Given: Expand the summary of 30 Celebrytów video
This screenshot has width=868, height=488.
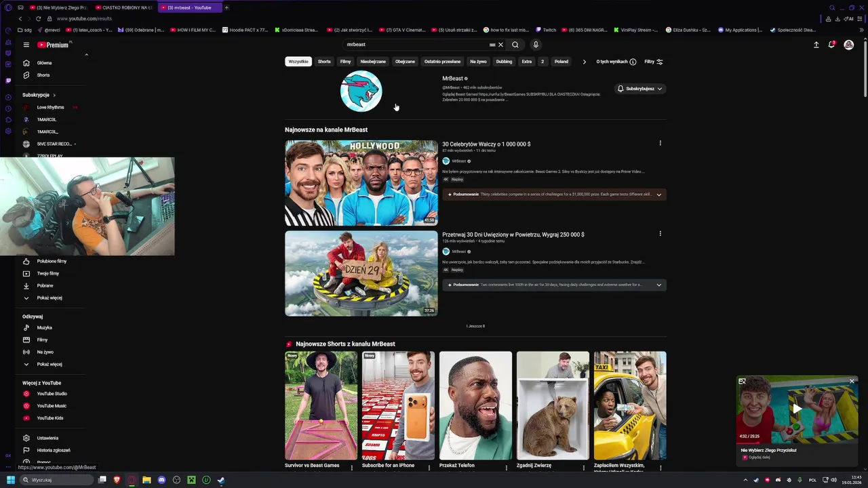Looking at the screenshot, I should point(658,195).
